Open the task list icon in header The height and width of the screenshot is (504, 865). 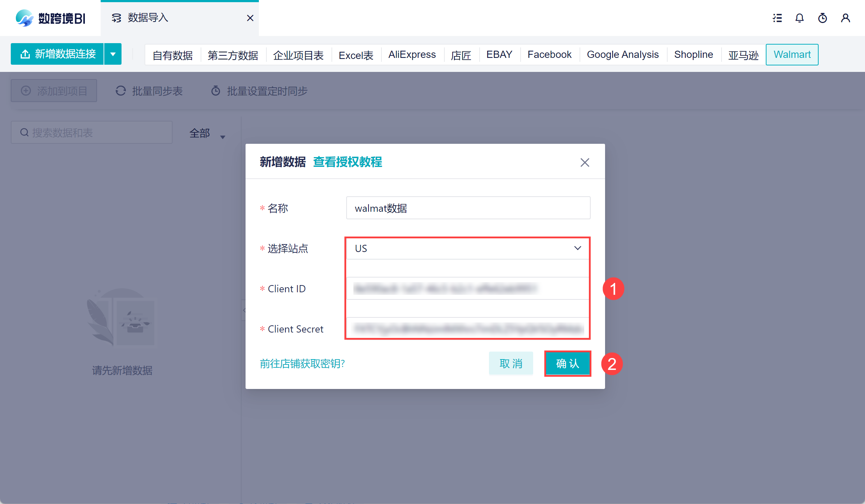[777, 18]
